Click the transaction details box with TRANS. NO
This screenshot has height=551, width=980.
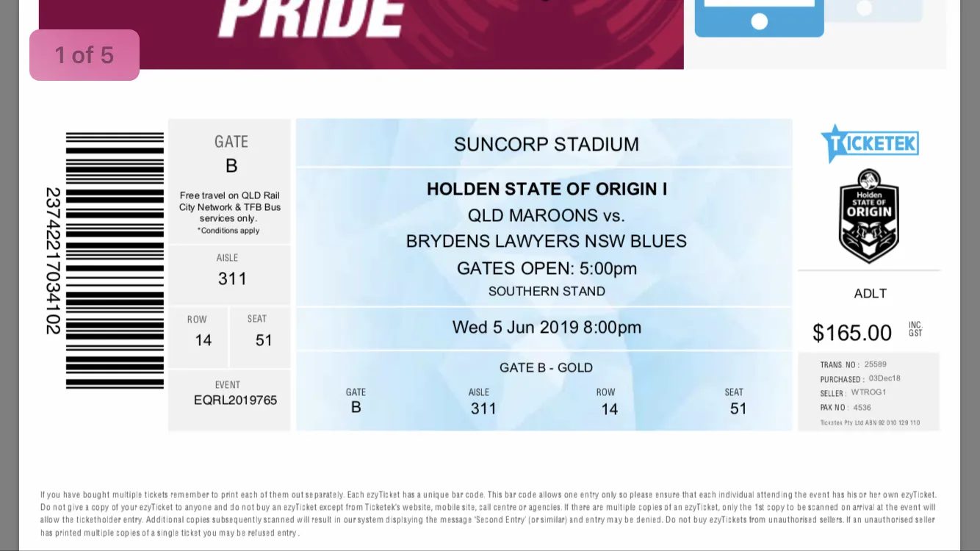pyautogui.click(x=869, y=392)
